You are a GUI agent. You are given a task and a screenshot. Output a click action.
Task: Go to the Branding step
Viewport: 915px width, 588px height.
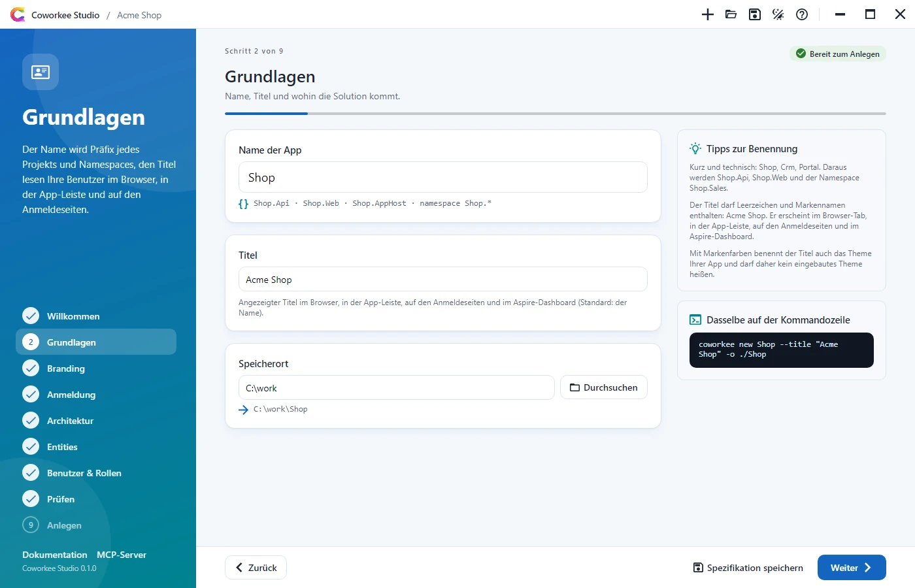pos(96,368)
